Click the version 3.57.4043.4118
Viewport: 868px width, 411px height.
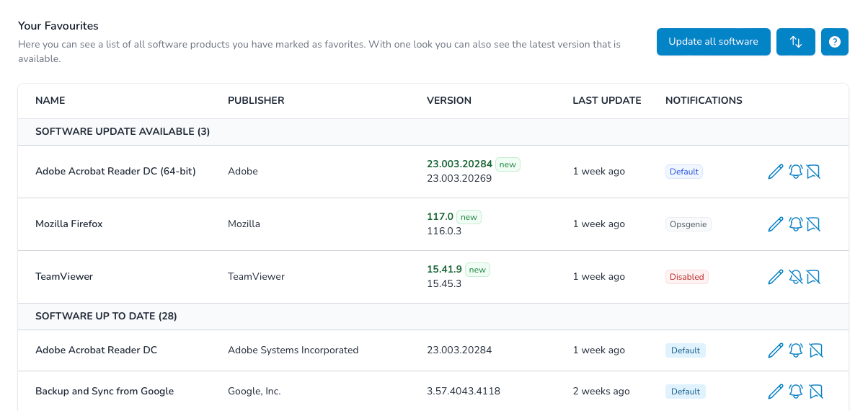[464, 392]
